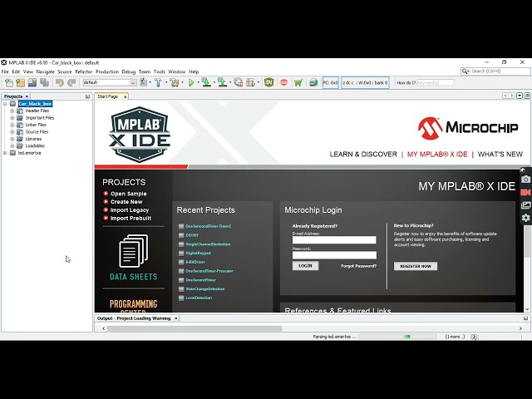Viewport: 532px width, 399px height.
Task: Click the Password input field
Action: tap(334, 255)
